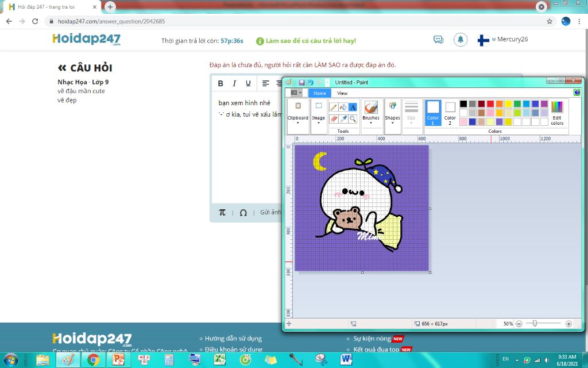Select the Pencil tool in Paint
The height and width of the screenshot is (368, 588).
coord(334,108)
